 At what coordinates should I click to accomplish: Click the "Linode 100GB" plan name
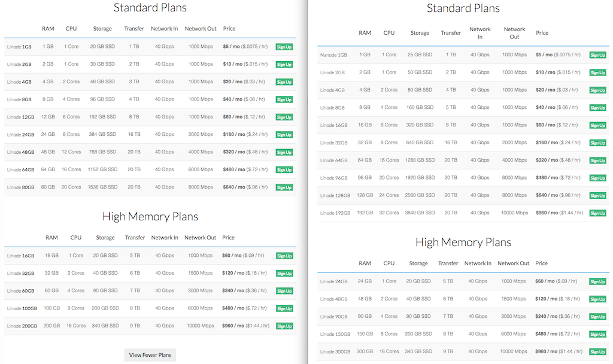(x=22, y=308)
